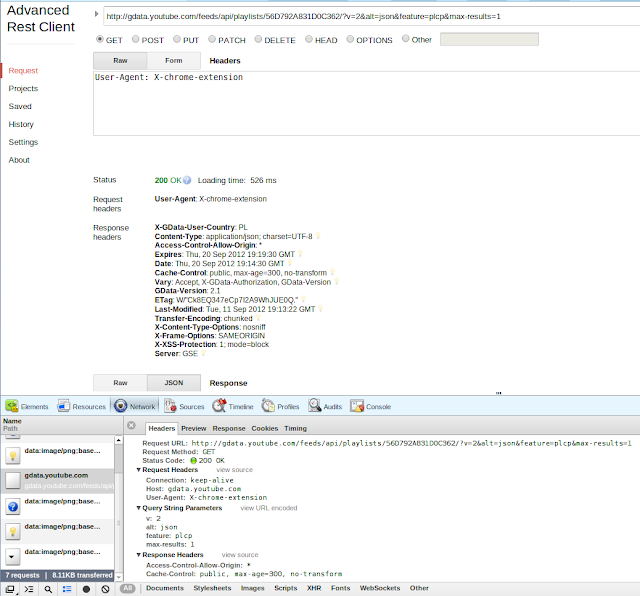Image resolution: width=640 pixels, height=596 pixels.
Task: Click view source next to Response Headers
Action: point(240,555)
